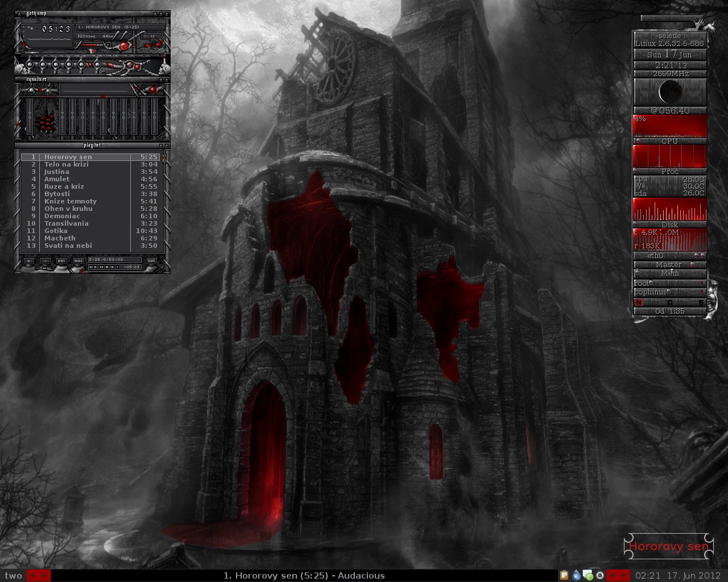728x582 pixels.
Task: Select playlist track Ohen v kruhu
Action: point(91,209)
